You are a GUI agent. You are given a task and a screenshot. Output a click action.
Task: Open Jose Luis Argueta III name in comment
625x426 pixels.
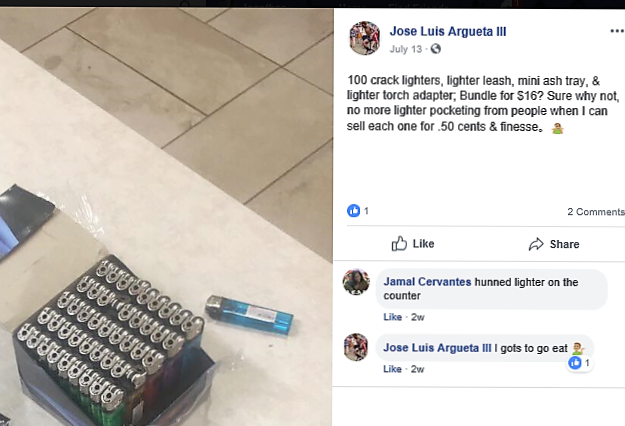[437, 348]
